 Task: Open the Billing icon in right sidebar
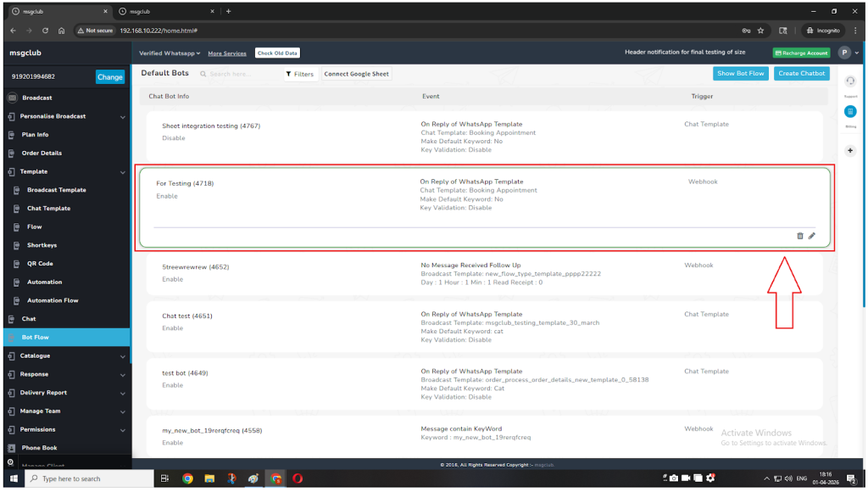(850, 111)
